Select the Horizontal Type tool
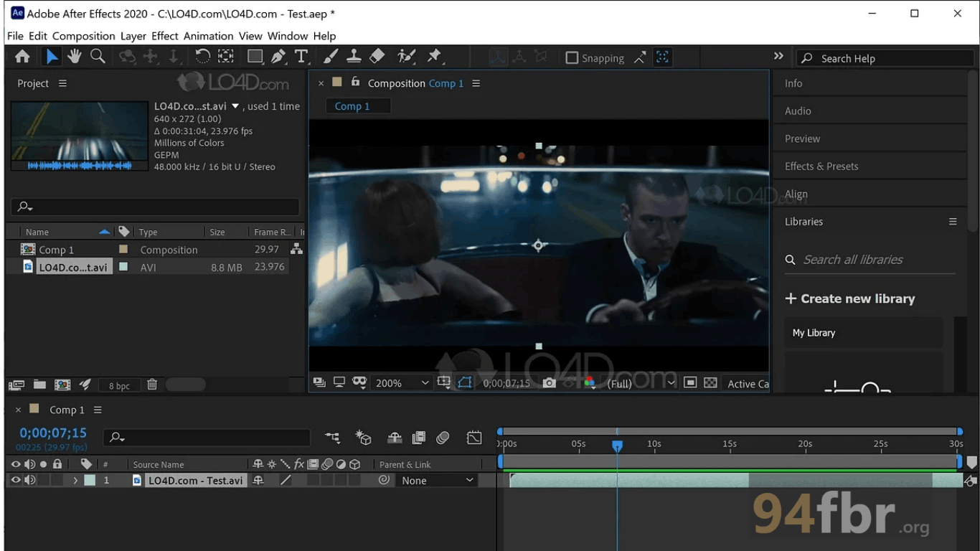 tap(301, 57)
